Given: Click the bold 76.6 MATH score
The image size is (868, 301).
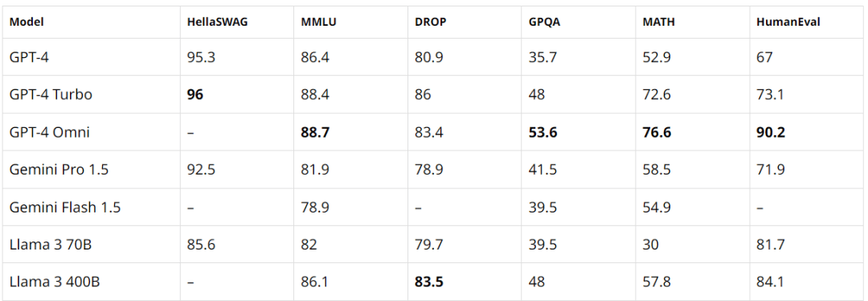Looking at the screenshot, I should (657, 132).
